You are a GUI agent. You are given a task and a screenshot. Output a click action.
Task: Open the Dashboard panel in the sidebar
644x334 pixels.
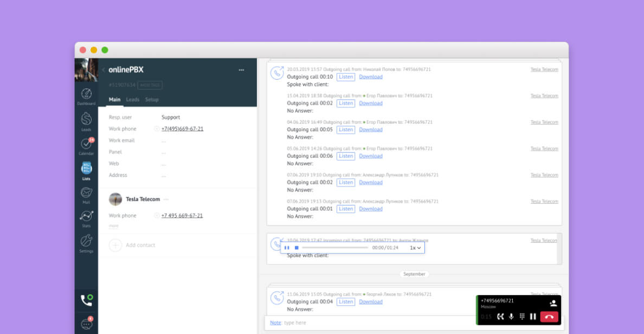86,97
